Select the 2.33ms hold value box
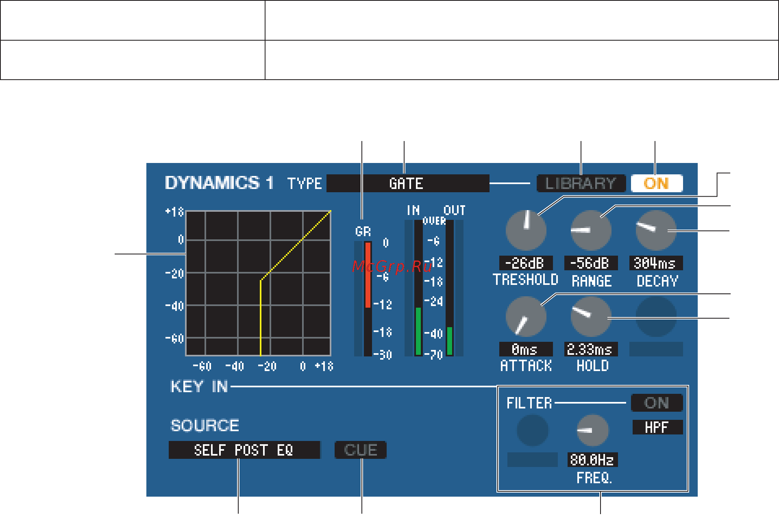 (591, 349)
